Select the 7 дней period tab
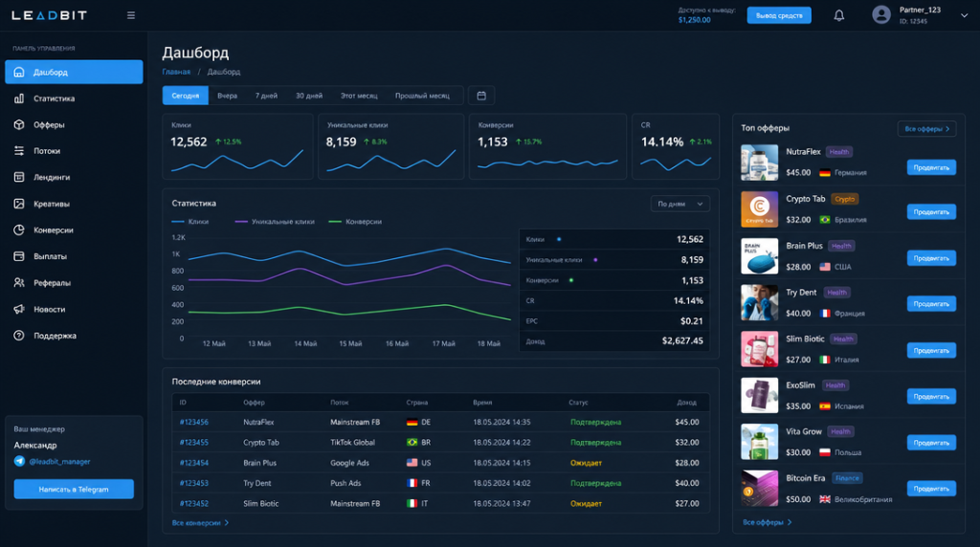Image resolution: width=980 pixels, height=547 pixels. point(266,96)
